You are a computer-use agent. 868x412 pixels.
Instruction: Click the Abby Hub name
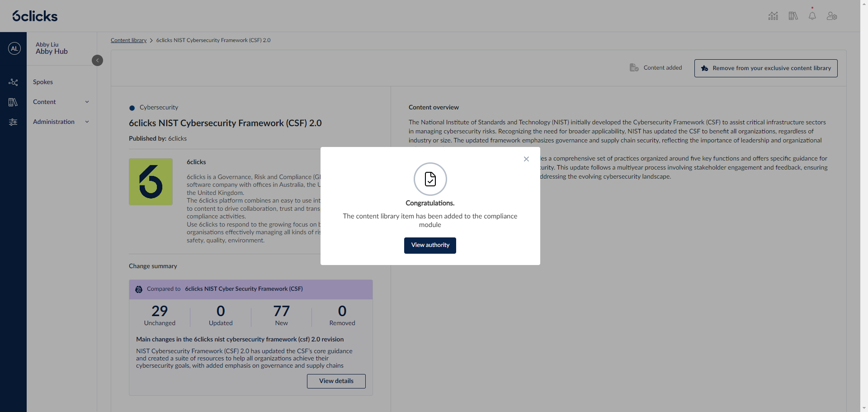(52, 52)
